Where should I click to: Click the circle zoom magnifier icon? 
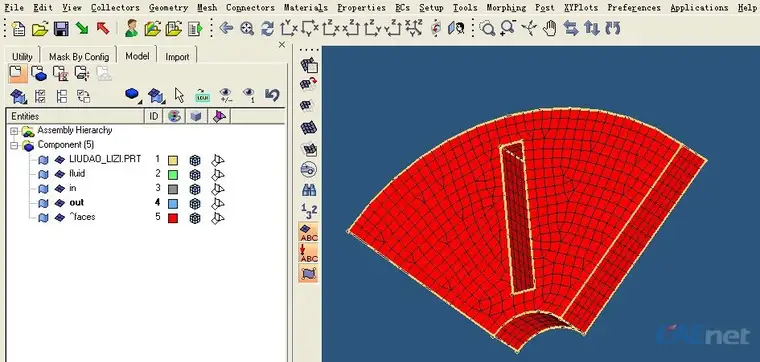tap(487, 29)
